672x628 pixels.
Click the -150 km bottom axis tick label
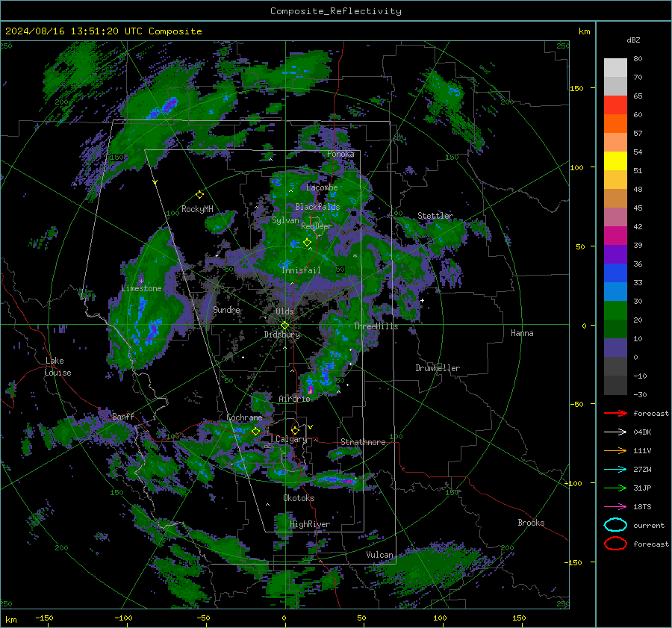(x=44, y=618)
